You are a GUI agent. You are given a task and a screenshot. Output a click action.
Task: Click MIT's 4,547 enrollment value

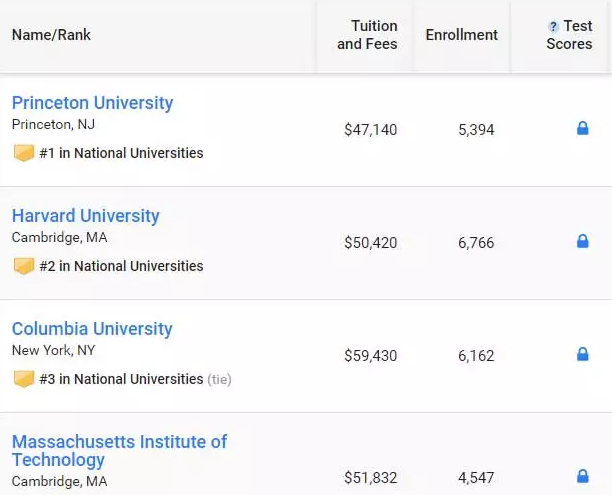point(476,478)
